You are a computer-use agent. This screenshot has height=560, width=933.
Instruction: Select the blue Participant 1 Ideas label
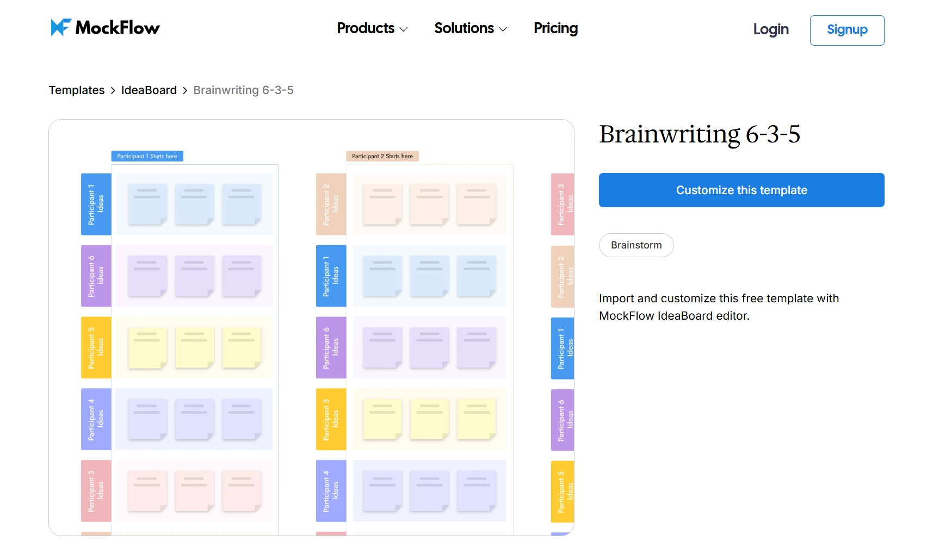click(96, 204)
